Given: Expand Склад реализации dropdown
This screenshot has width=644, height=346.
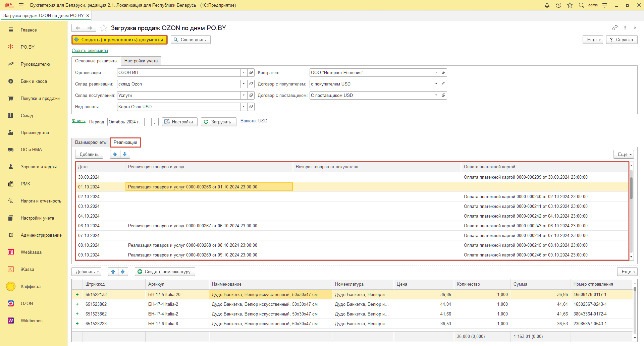Looking at the screenshot, I should point(244,84).
